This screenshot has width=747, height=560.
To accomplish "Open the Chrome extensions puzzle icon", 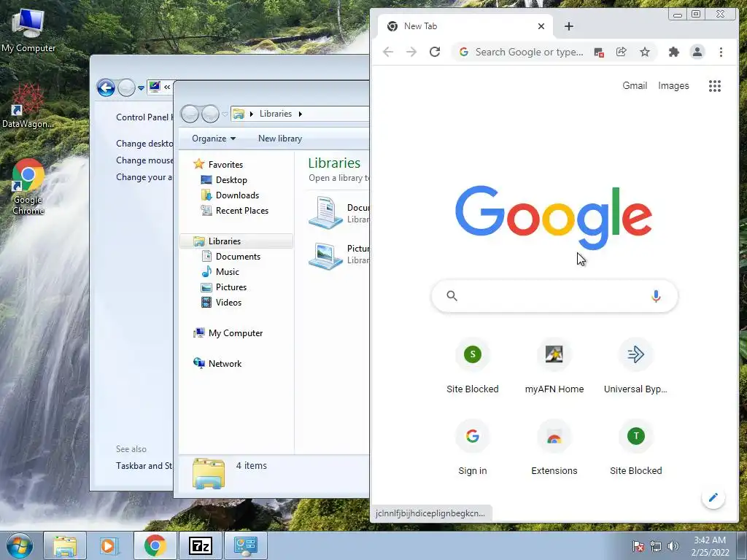I will pyautogui.click(x=673, y=52).
